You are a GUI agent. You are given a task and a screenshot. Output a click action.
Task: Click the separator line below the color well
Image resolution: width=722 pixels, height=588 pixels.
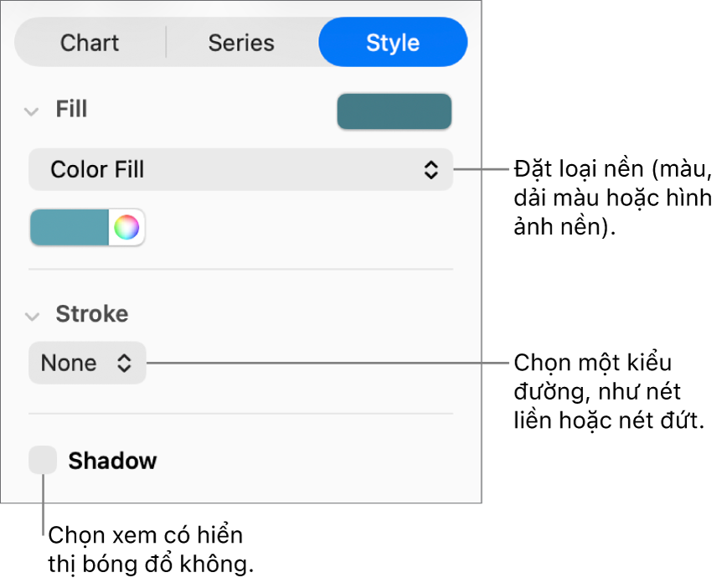[x=240, y=269]
